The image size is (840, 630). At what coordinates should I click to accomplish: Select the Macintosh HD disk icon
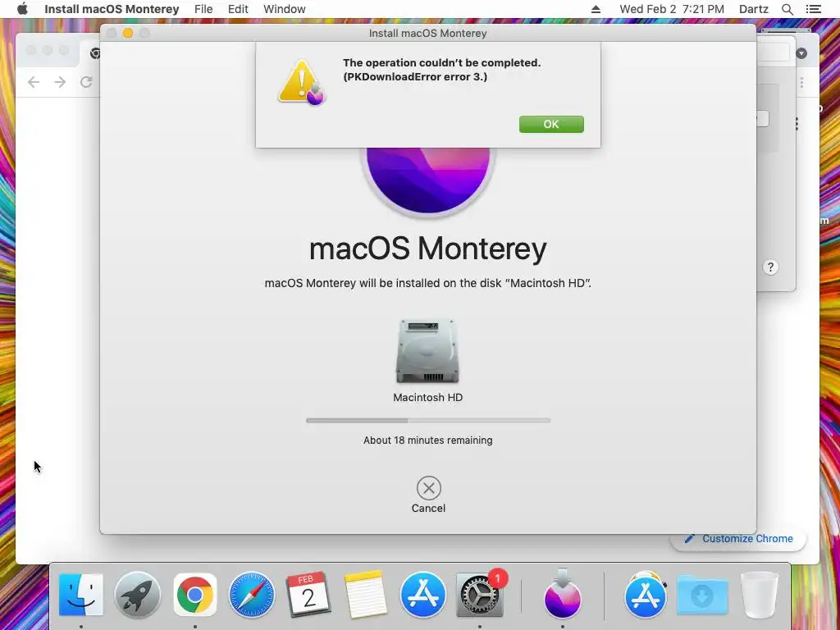click(427, 351)
